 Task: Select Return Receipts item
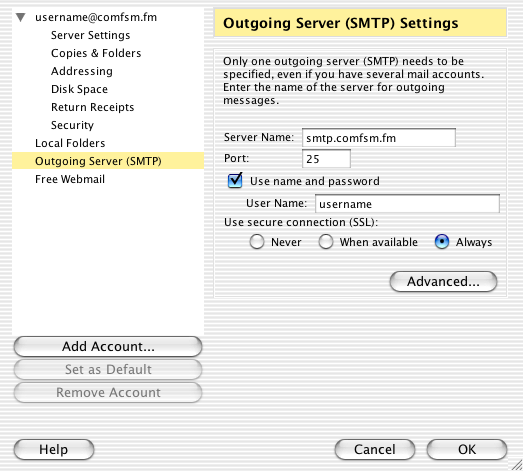92,107
